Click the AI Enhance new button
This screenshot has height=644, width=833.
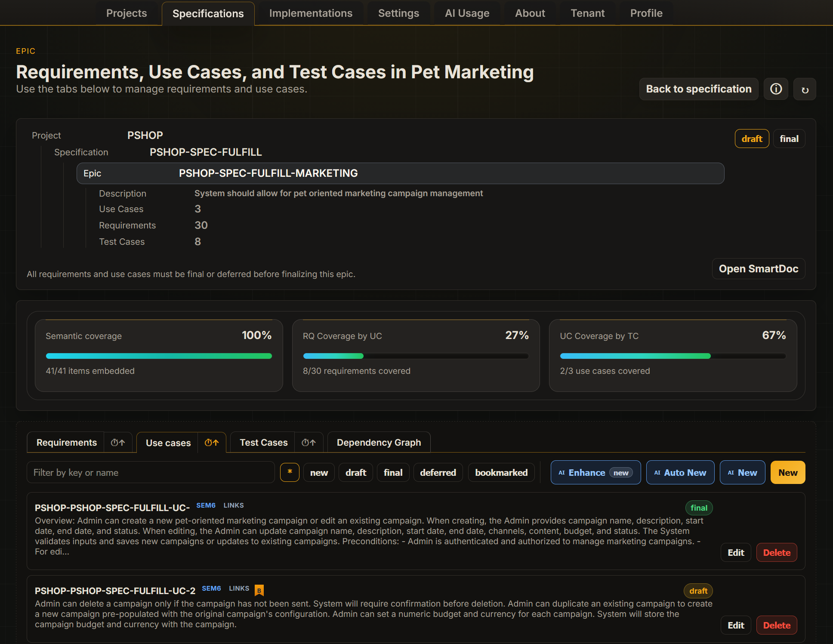595,472
